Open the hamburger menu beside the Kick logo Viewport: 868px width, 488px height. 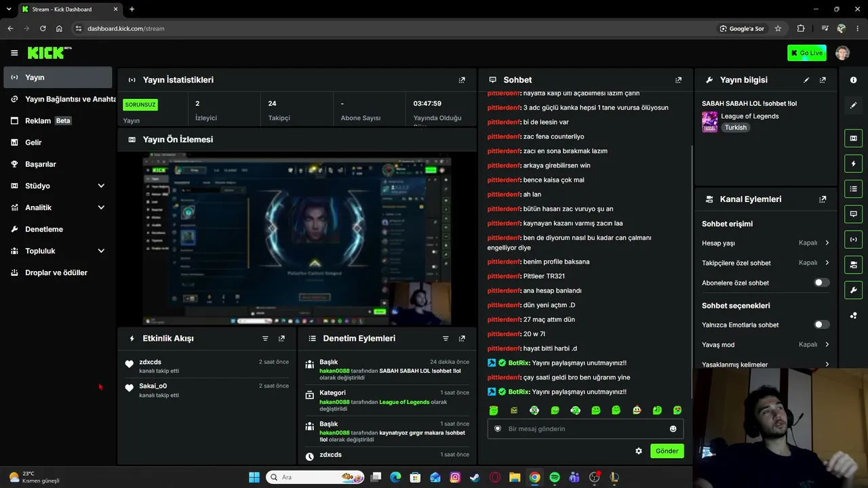pos(14,53)
